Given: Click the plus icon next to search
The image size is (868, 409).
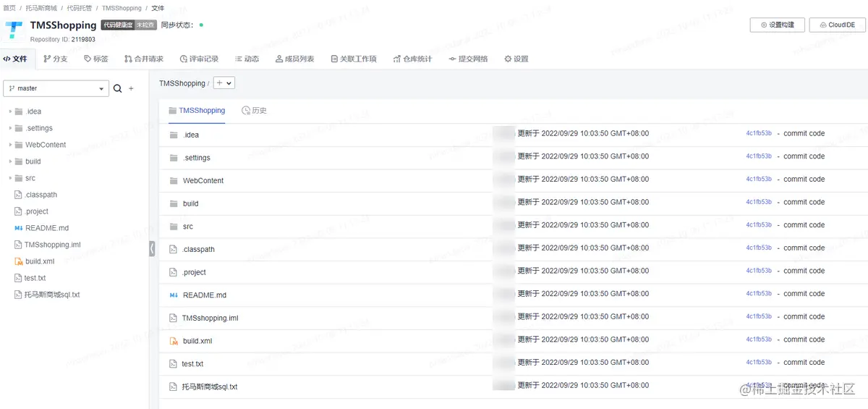Looking at the screenshot, I should [x=131, y=88].
